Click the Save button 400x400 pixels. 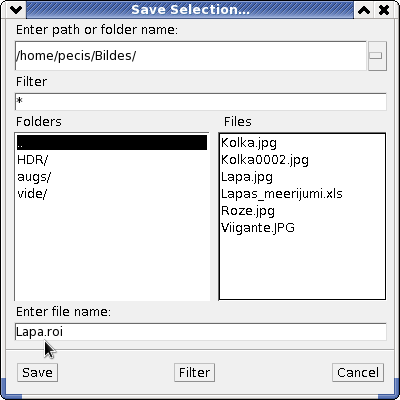click(37, 373)
